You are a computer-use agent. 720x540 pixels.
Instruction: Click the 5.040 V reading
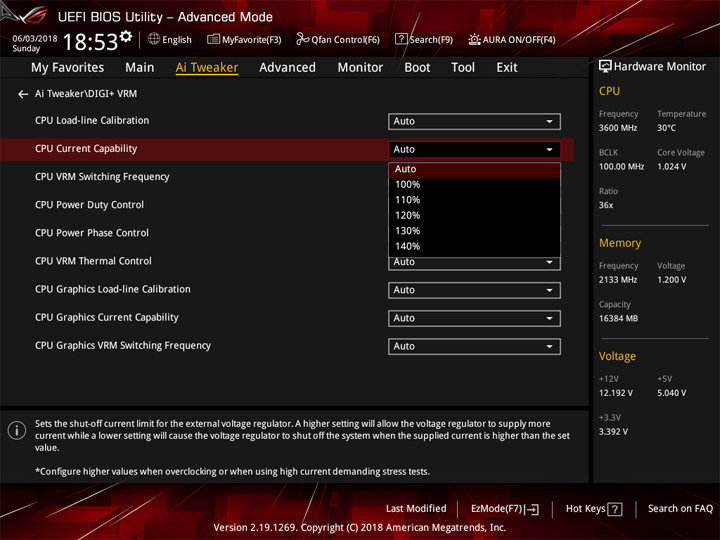671,394
